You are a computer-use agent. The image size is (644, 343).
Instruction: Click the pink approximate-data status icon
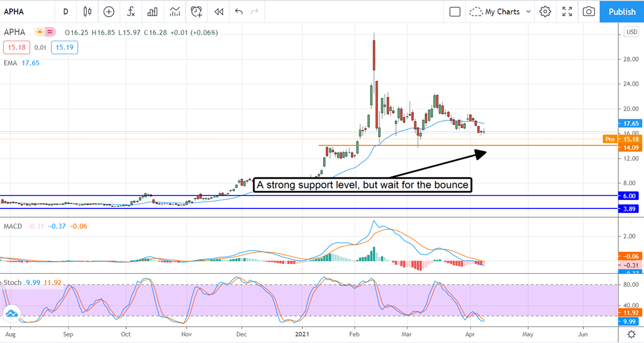(50, 32)
